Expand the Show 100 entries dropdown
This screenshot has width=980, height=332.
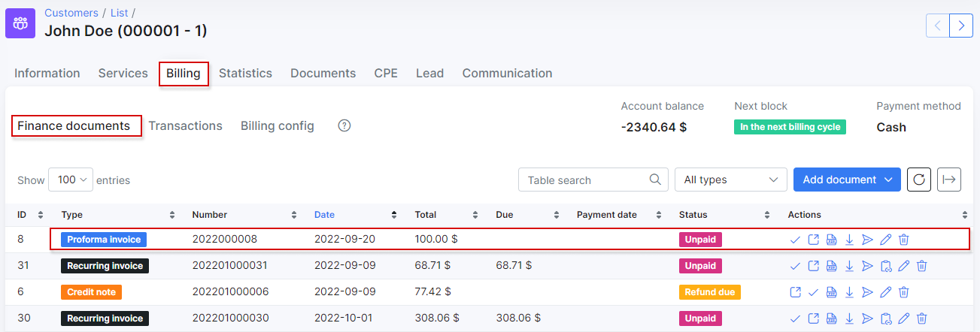click(71, 180)
